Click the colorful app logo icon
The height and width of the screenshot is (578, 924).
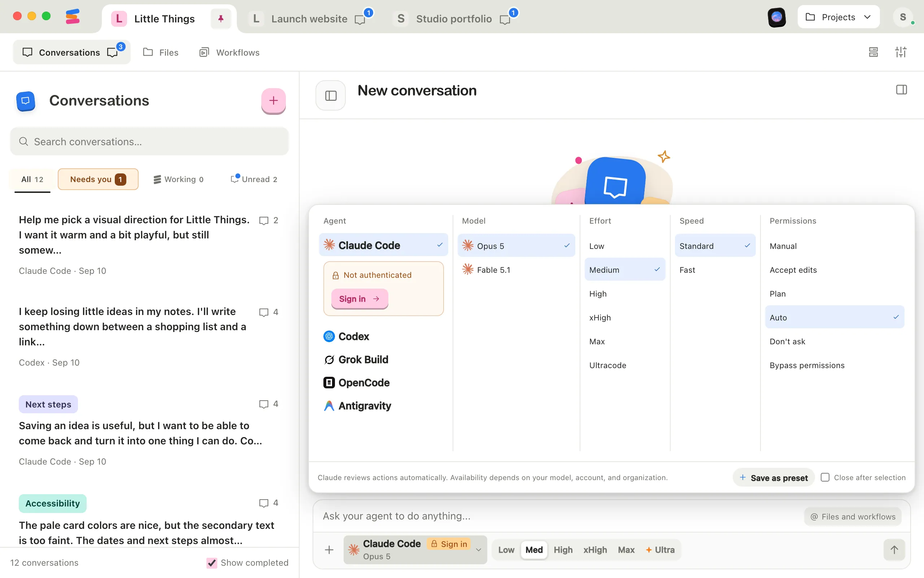pos(73,17)
